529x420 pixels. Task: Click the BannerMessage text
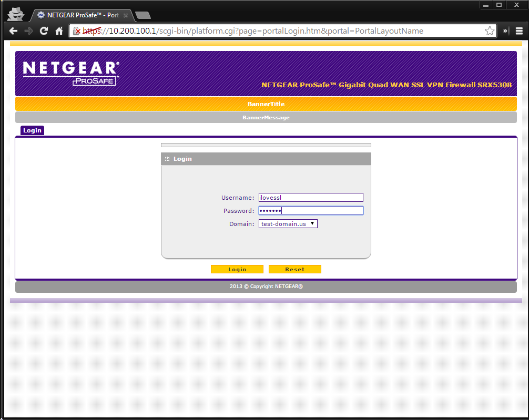(x=266, y=117)
